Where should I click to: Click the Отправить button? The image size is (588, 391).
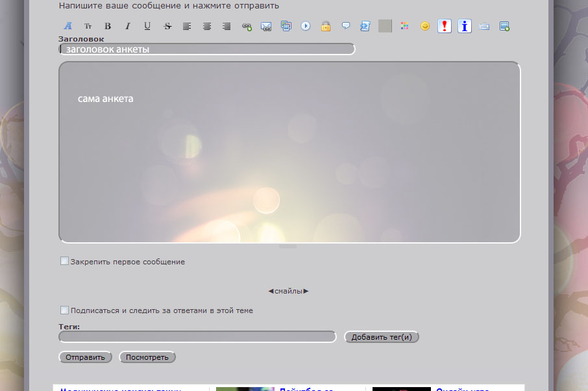coord(85,357)
